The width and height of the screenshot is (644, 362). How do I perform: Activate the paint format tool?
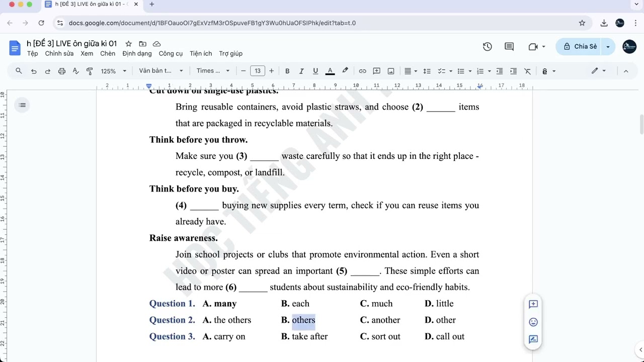[90, 71]
